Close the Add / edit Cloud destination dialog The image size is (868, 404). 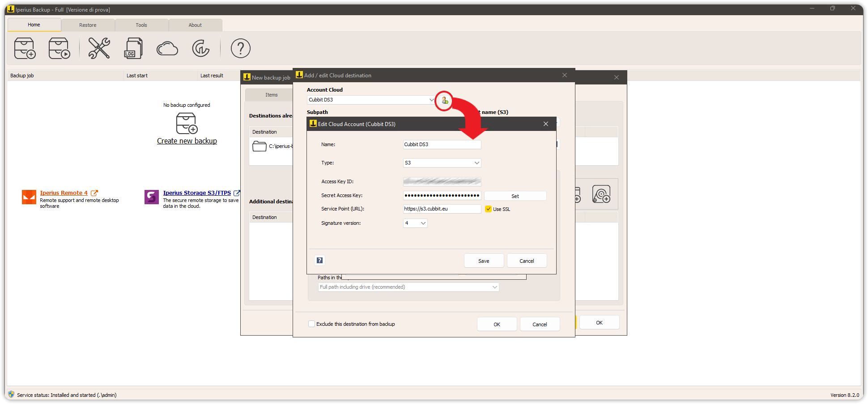click(x=565, y=75)
